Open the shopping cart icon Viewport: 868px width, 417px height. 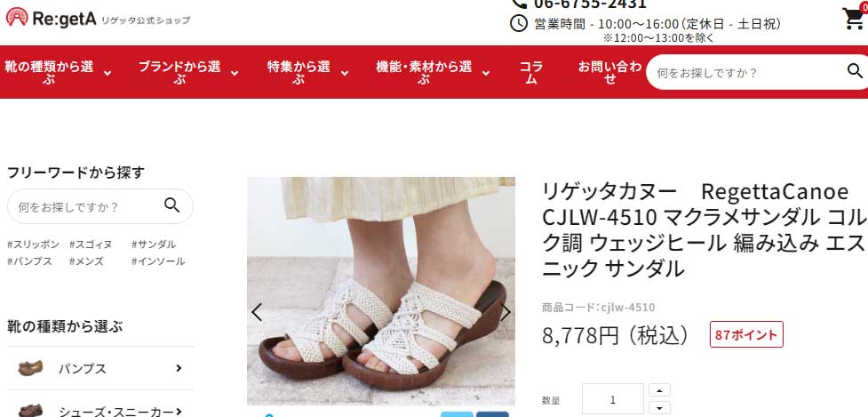[x=855, y=18]
